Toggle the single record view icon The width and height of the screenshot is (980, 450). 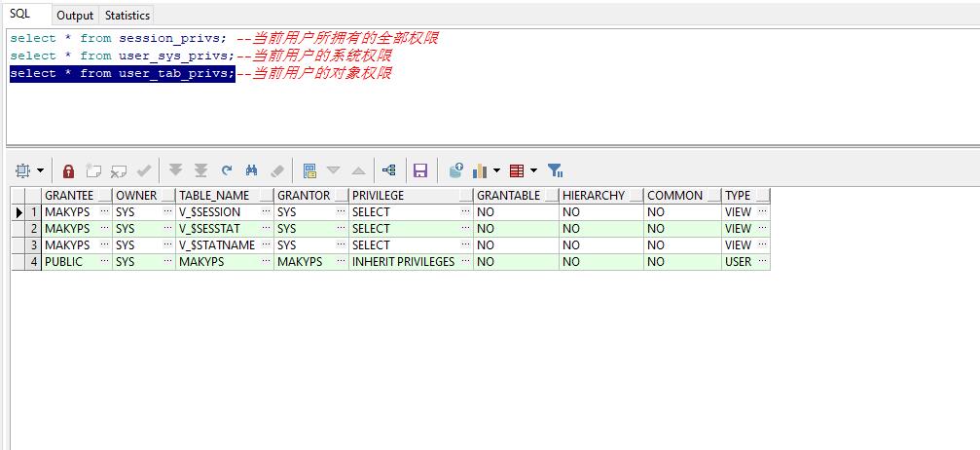coord(309,170)
